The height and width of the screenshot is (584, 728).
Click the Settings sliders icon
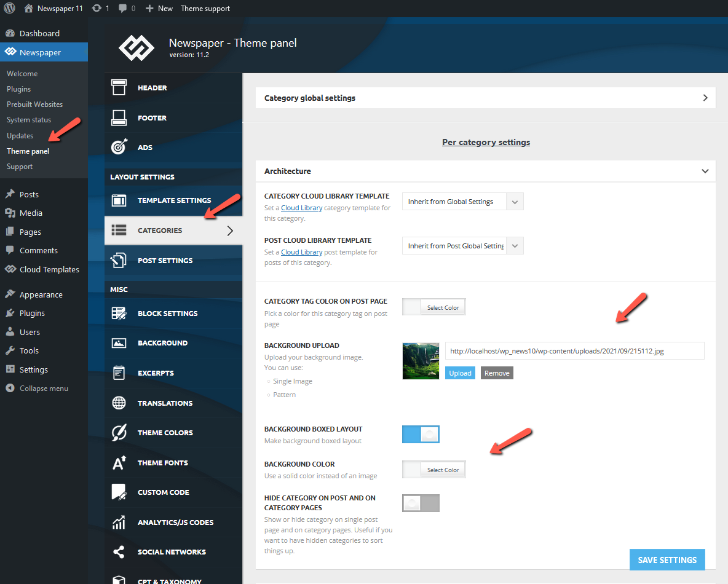[10, 369]
